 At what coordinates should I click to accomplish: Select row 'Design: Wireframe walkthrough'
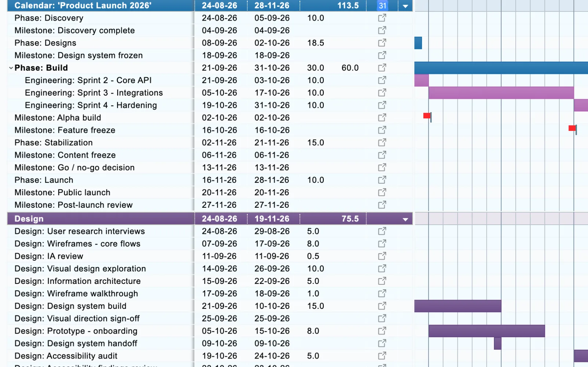[x=210, y=293]
